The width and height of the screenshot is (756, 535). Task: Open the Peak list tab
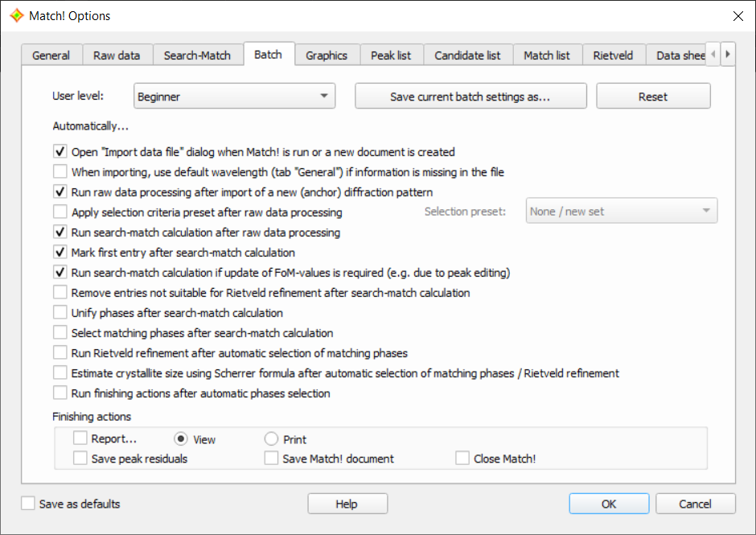(x=391, y=56)
